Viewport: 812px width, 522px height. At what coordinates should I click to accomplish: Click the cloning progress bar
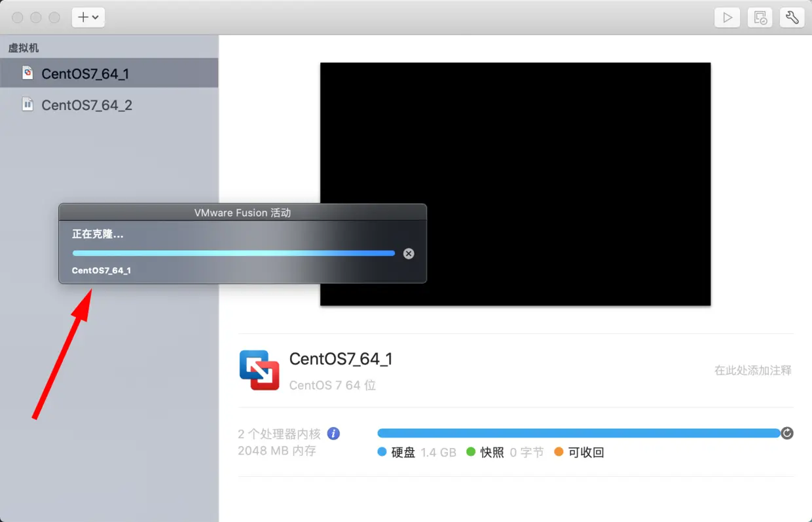click(x=234, y=253)
